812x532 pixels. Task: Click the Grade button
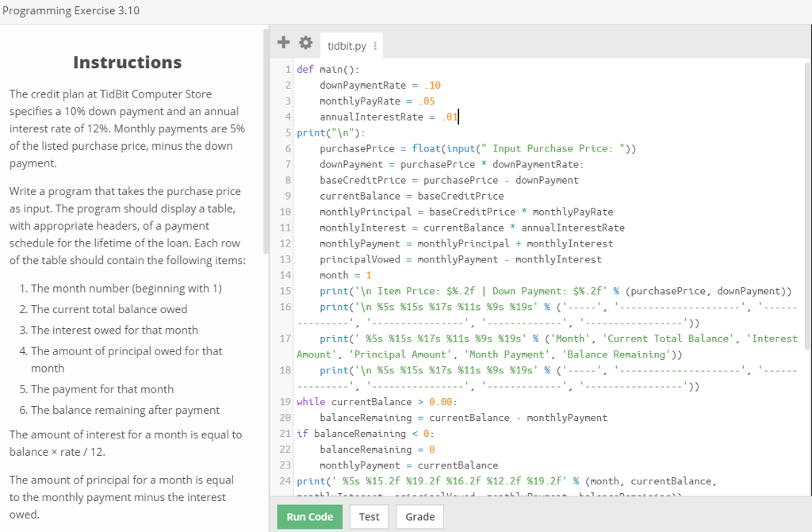coord(420,516)
